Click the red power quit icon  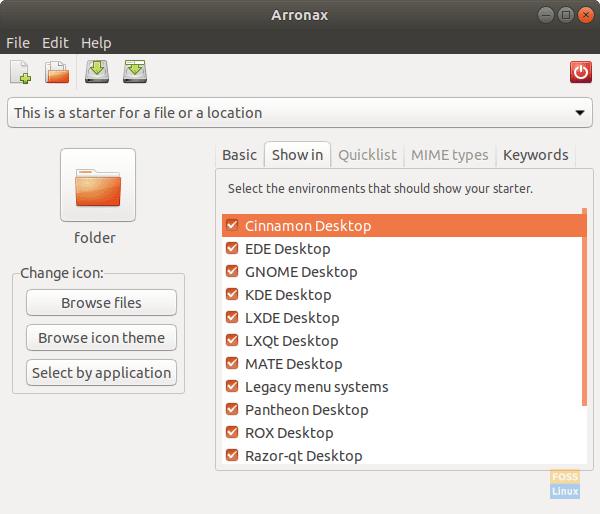point(580,72)
